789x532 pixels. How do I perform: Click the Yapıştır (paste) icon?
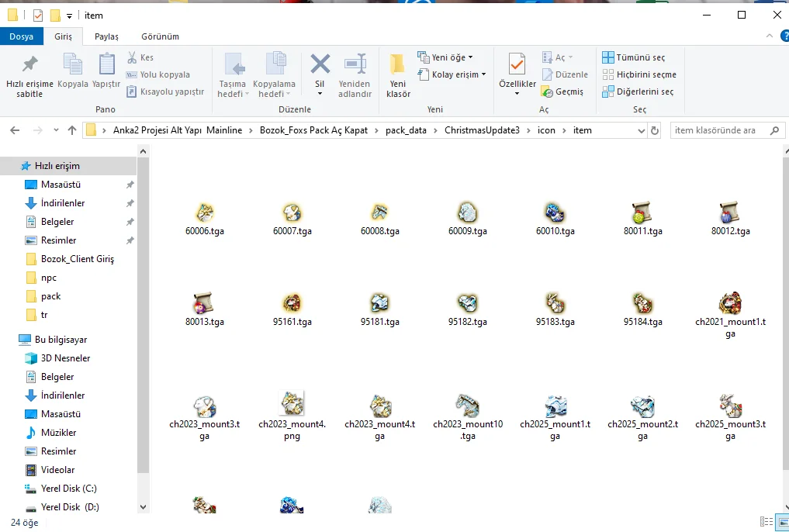point(106,71)
